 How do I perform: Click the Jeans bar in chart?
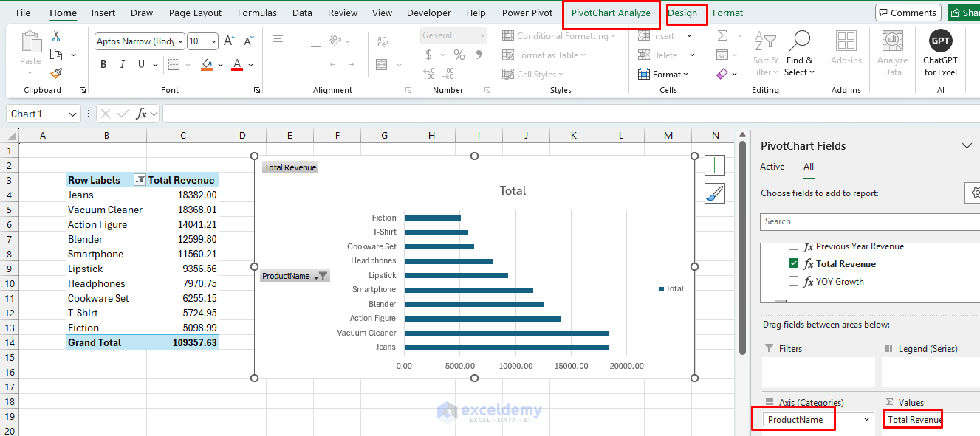[506, 347]
